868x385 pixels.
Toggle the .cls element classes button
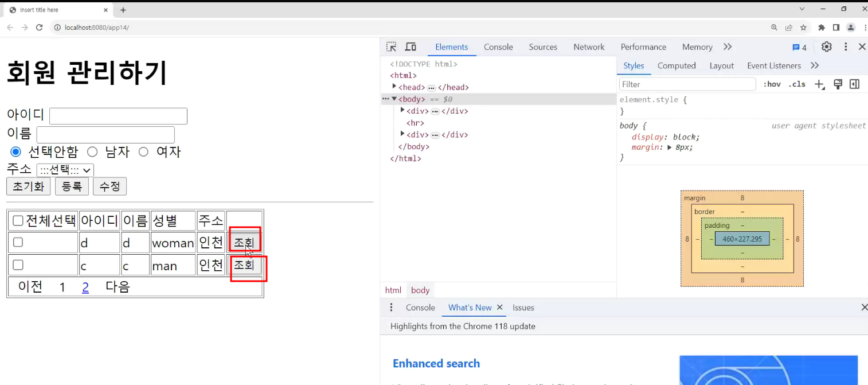796,84
